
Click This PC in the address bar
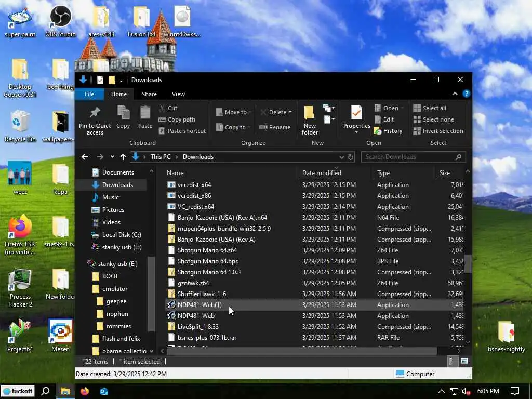[x=161, y=157]
